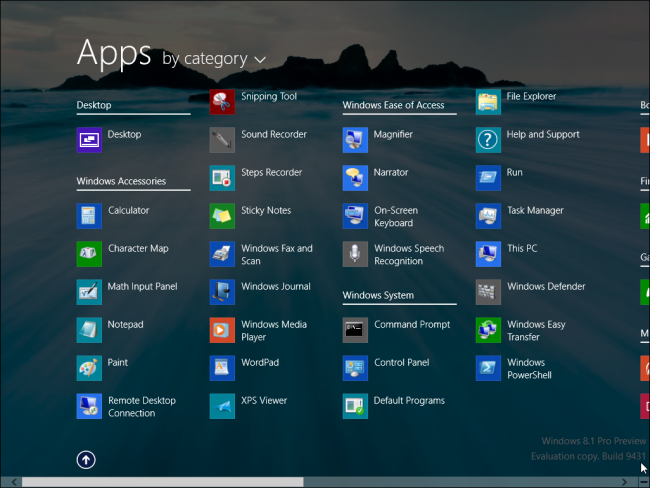Click the 'File Explorer' text label
This screenshot has width=650, height=488.
click(531, 97)
